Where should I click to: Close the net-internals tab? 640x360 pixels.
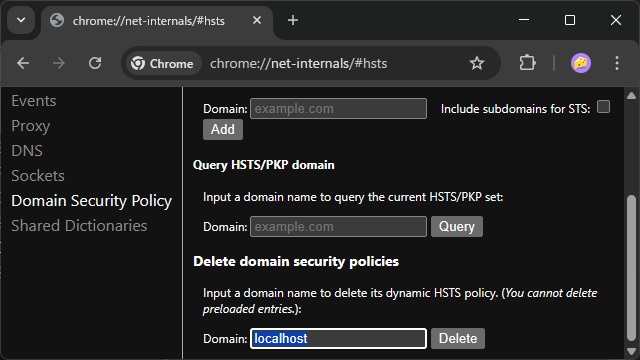257,20
